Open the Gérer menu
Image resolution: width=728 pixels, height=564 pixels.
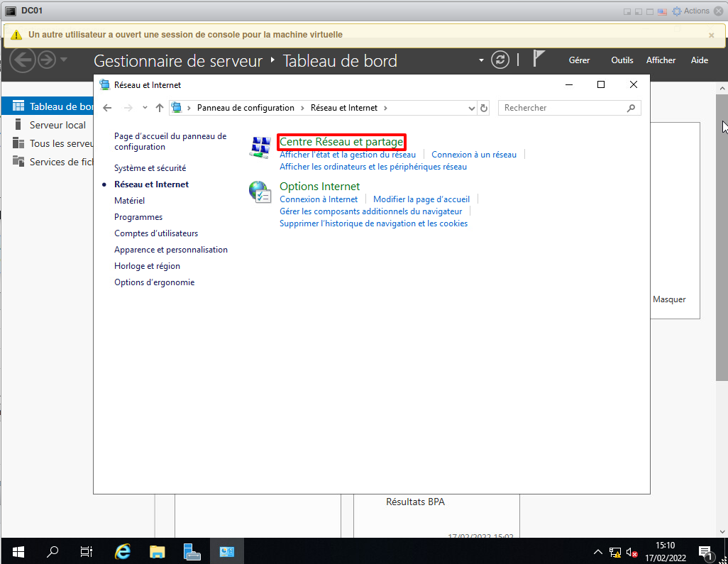pyautogui.click(x=579, y=60)
